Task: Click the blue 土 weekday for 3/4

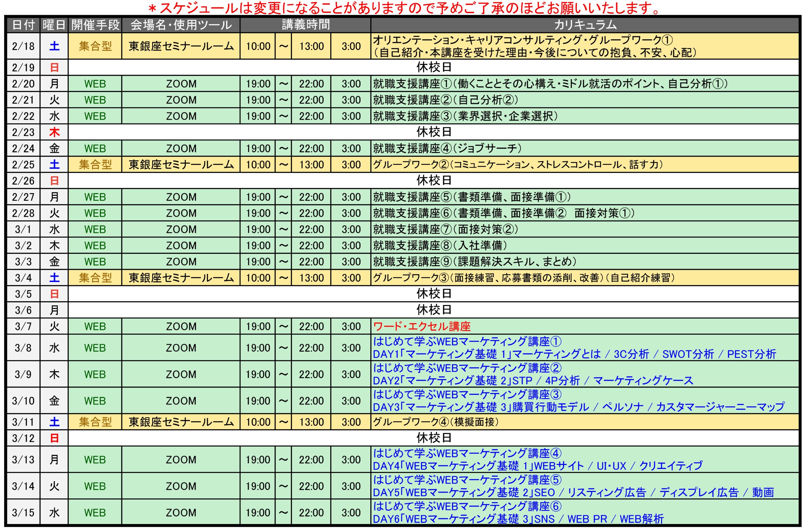Action: (54, 278)
